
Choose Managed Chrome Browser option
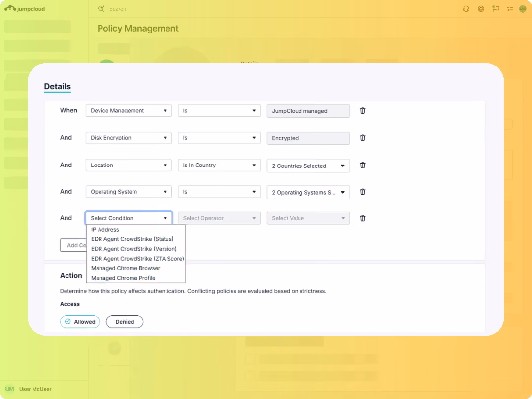136,268
